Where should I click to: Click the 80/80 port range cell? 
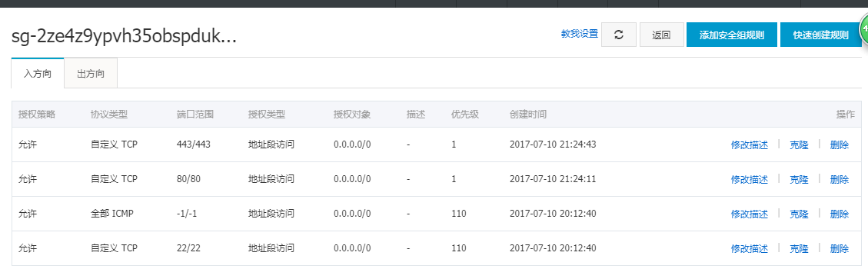tap(189, 179)
